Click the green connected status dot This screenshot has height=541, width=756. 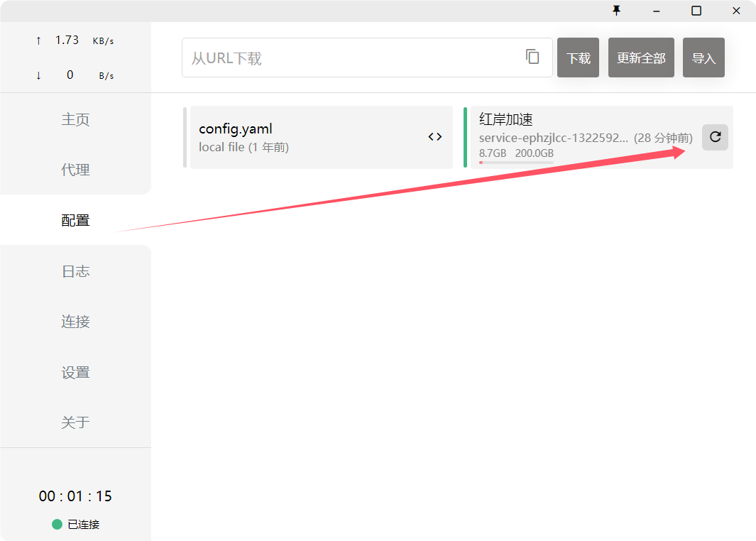click(57, 525)
